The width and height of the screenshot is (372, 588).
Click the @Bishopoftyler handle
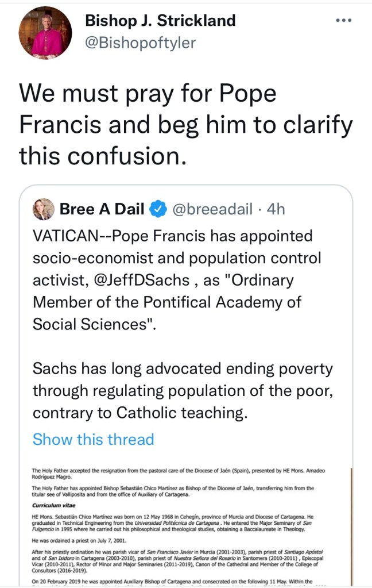pos(140,42)
